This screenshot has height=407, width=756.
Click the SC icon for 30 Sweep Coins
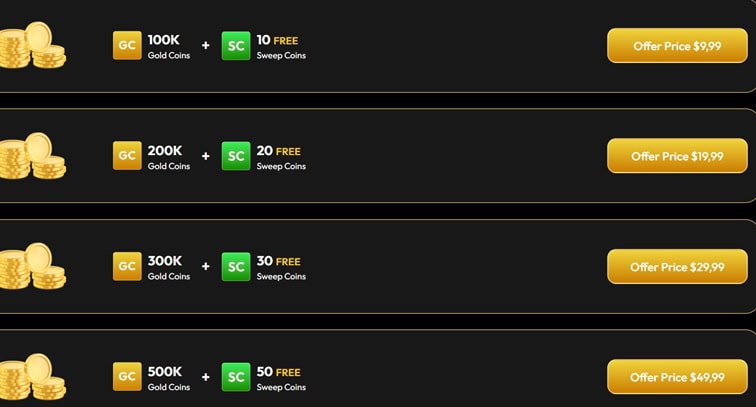(236, 267)
